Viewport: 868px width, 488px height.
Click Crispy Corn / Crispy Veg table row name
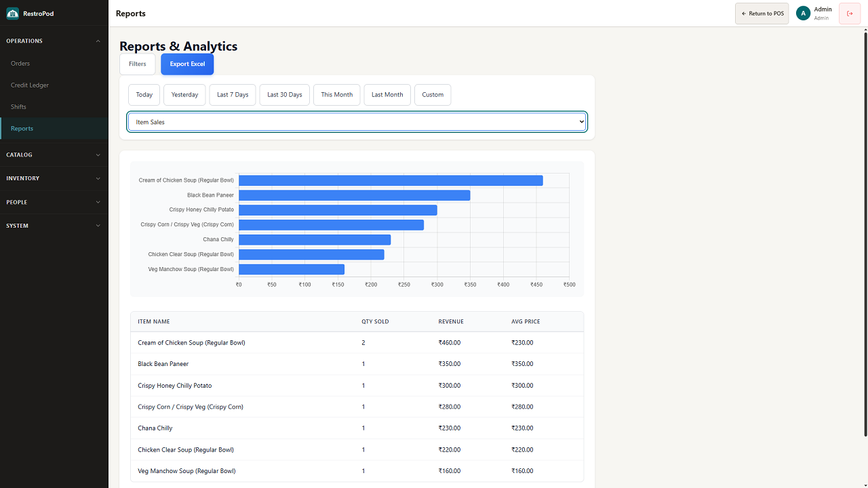[x=191, y=407]
